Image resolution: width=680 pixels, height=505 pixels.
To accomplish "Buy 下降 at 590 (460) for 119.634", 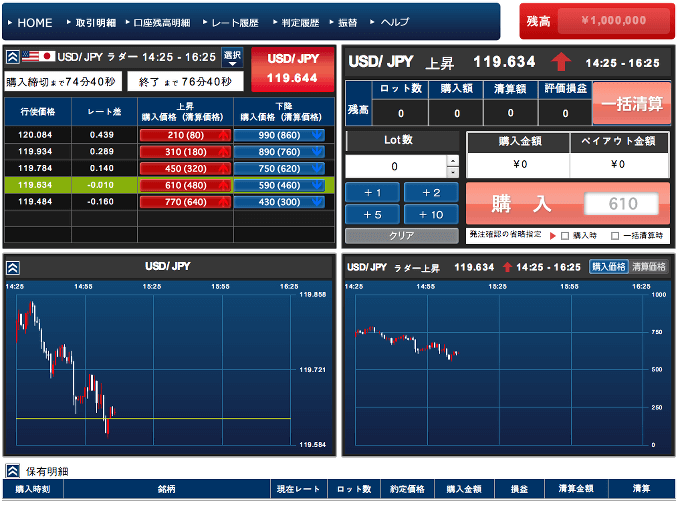I will tap(279, 185).
